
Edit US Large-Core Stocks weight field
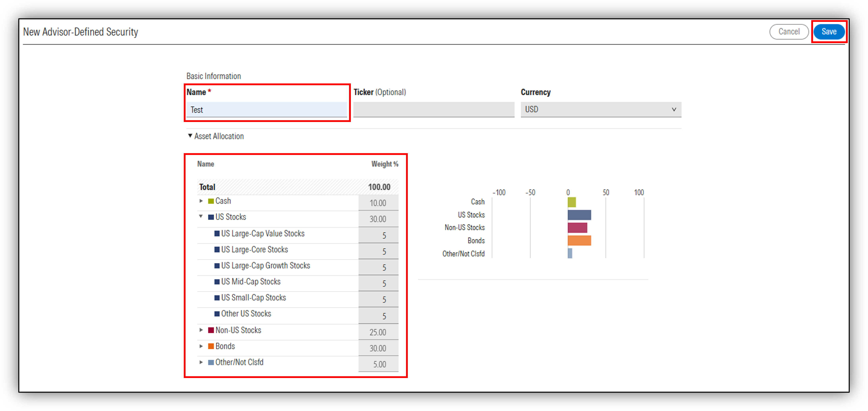pyautogui.click(x=378, y=251)
